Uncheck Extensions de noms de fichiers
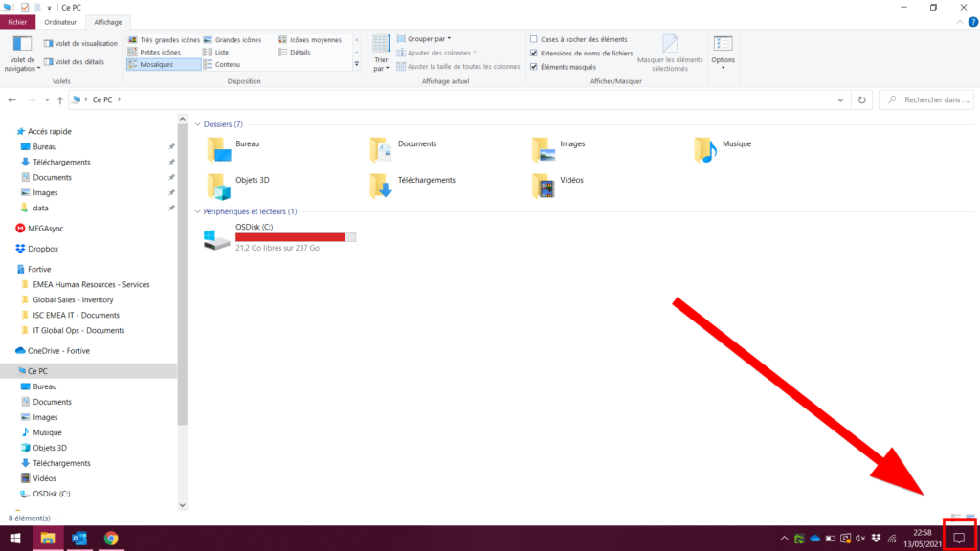The height and width of the screenshot is (551, 980). pyautogui.click(x=534, y=53)
